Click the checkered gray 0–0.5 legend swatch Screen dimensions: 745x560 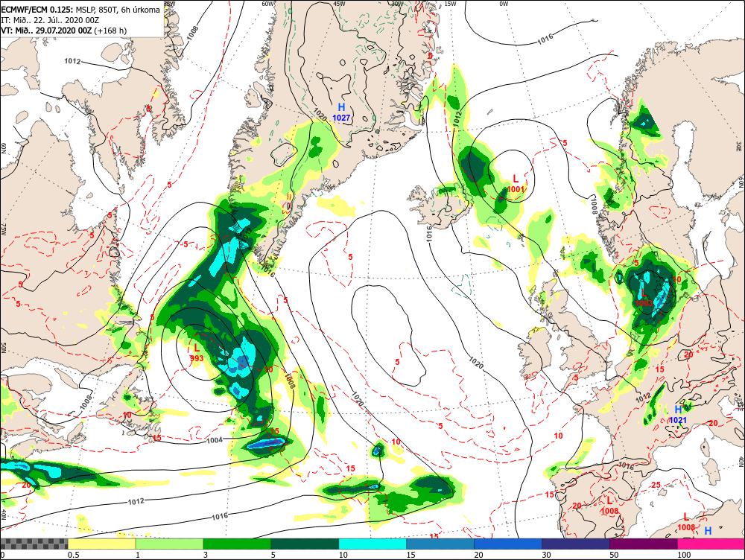click(34, 544)
